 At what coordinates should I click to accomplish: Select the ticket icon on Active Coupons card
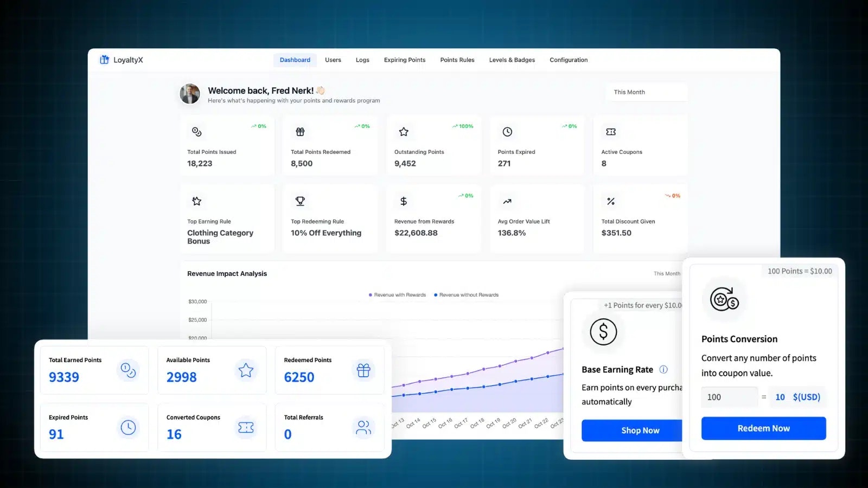(610, 131)
